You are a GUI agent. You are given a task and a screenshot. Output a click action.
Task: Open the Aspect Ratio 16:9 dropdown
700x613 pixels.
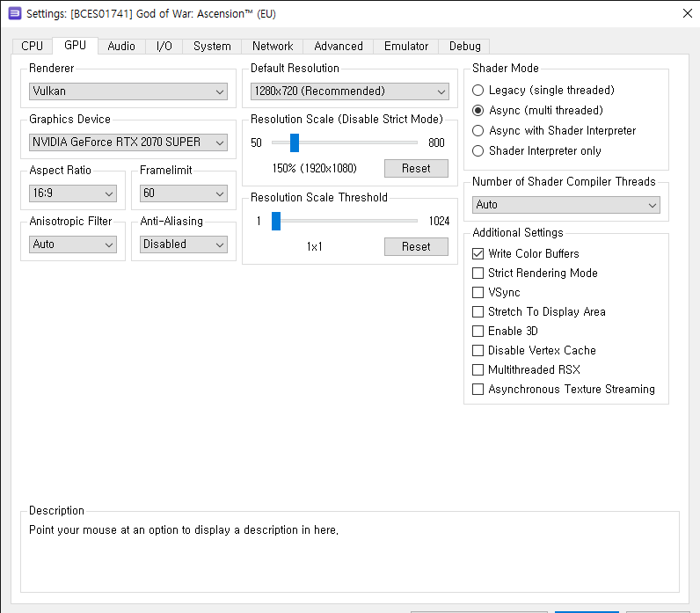(73, 193)
